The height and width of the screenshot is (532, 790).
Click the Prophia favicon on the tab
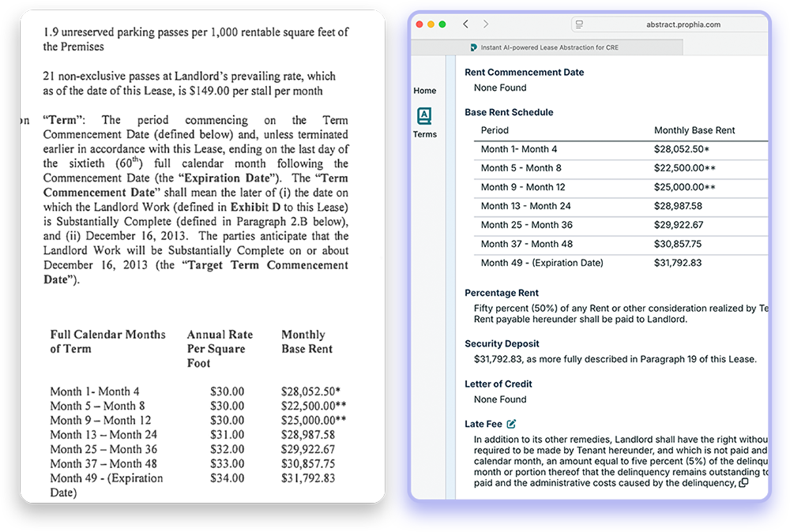pyautogui.click(x=473, y=47)
